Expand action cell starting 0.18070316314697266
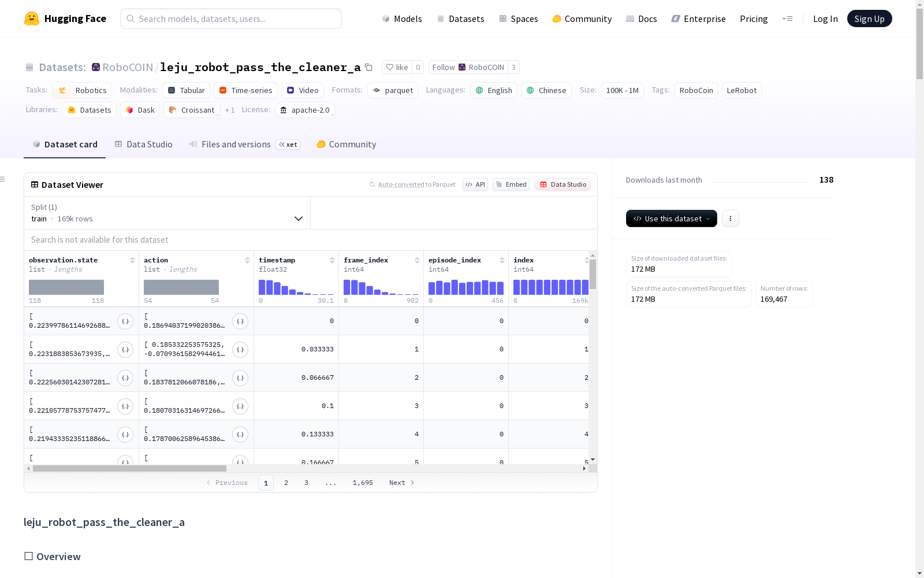924x578 pixels. 240,406
